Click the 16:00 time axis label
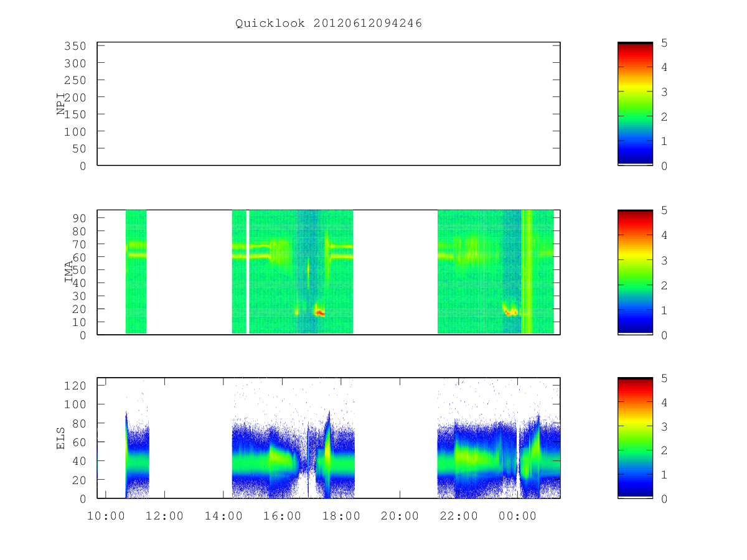 coord(282,515)
